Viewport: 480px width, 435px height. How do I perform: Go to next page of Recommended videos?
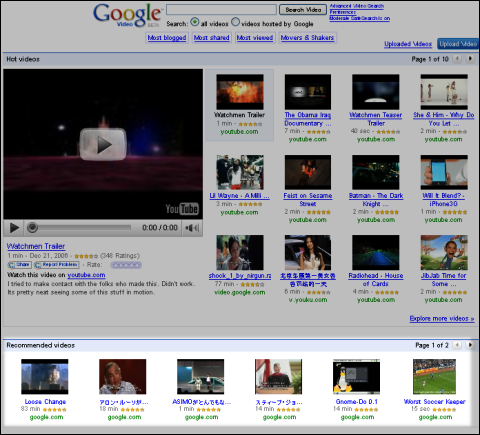(470, 345)
